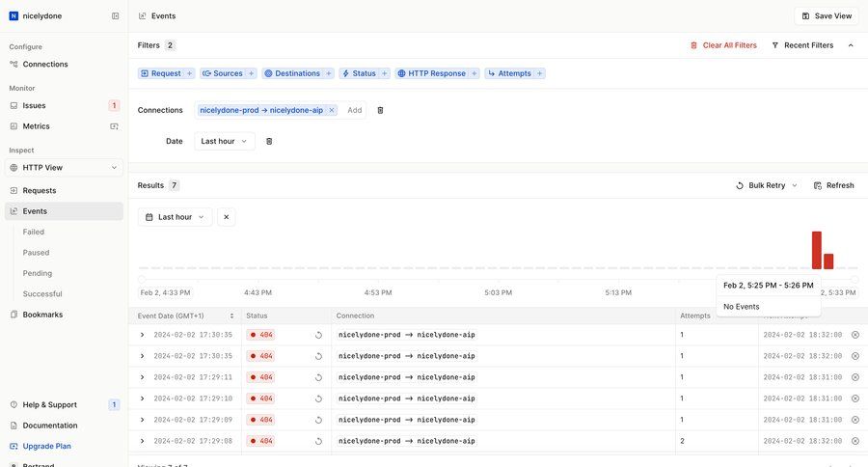Collapse the Filters panel chevron
868x467 pixels.
coord(851,45)
